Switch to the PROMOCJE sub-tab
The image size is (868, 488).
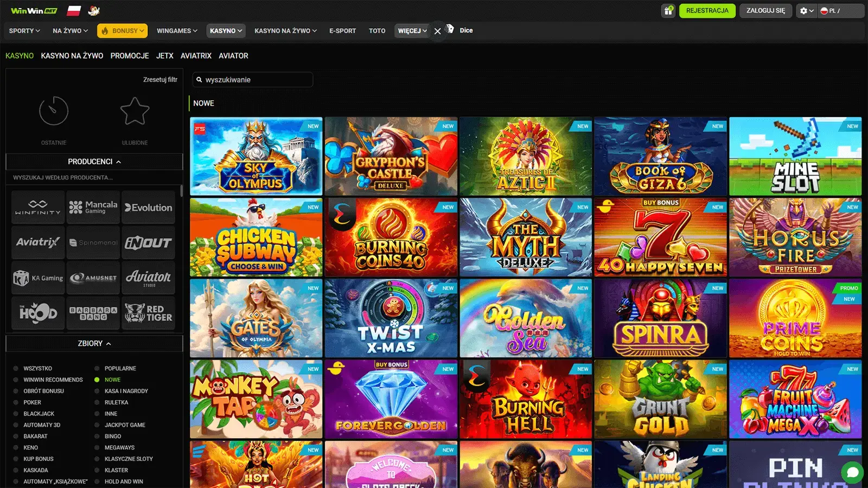[x=130, y=56]
